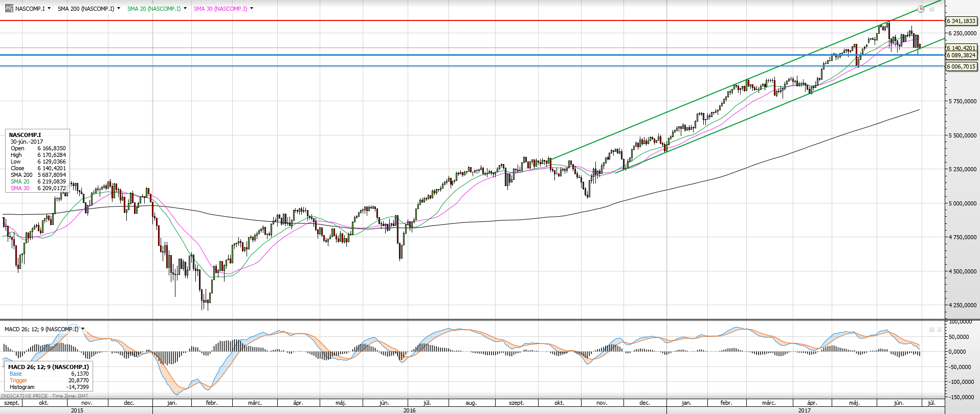Open the MACD 26; 12; 9 indicator dropdown
The image size is (980, 414).
pos(83,329)
